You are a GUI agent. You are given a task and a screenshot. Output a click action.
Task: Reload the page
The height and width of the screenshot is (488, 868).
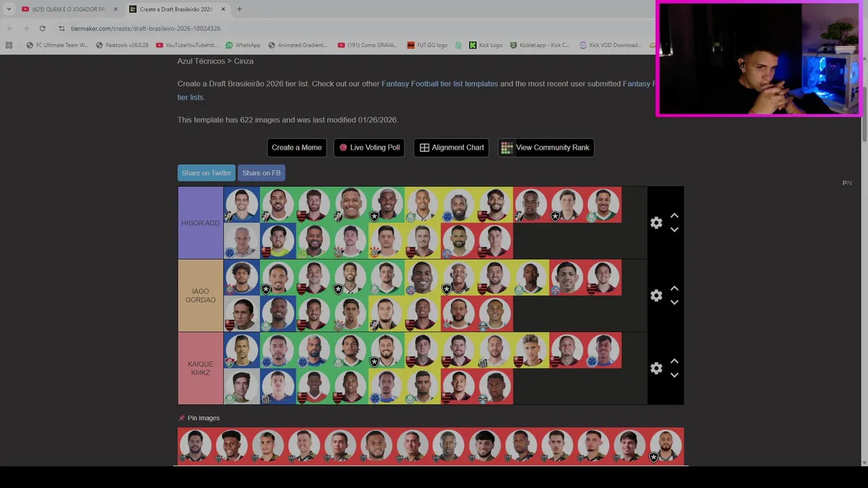click(42, 28)
